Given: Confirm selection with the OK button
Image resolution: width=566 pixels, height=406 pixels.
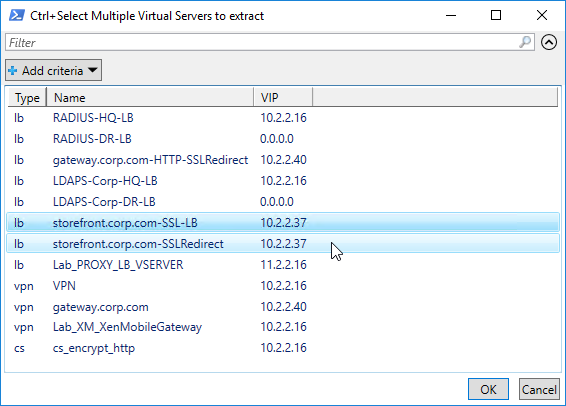Looking at the screenshot, I should click(x=488, y=389).
